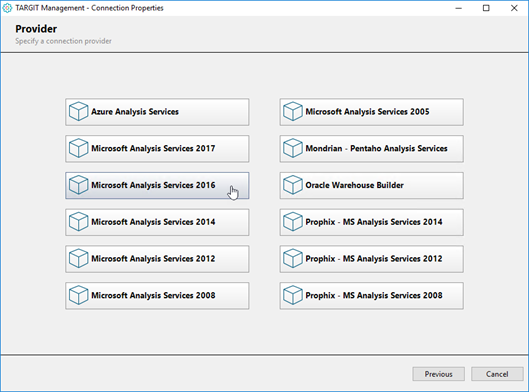Image resolution: width=529 pixels, height=392 pixels.
Task: Choose the Prophix - MS Analysis Services 2014 label
Action: pos(374,222)
